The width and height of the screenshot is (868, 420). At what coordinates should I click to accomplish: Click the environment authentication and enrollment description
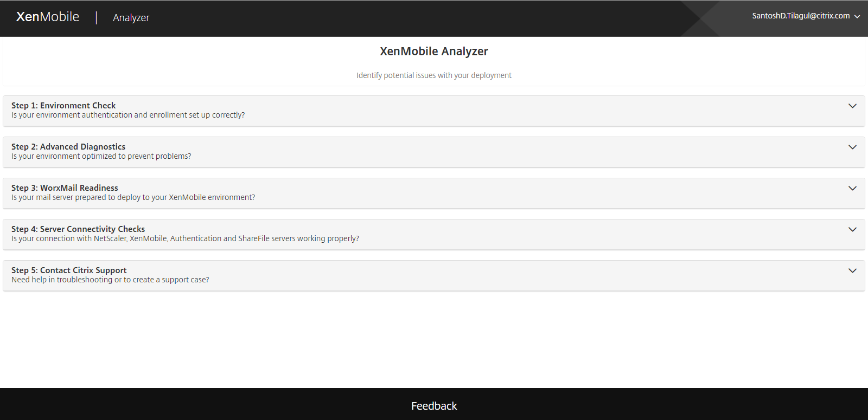coord(128,115)
